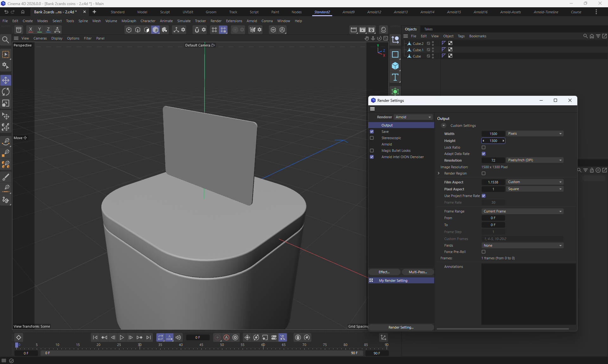The image size is (608, 364).
Task: Click the Cube primitive icon
Action: point(395,66)
